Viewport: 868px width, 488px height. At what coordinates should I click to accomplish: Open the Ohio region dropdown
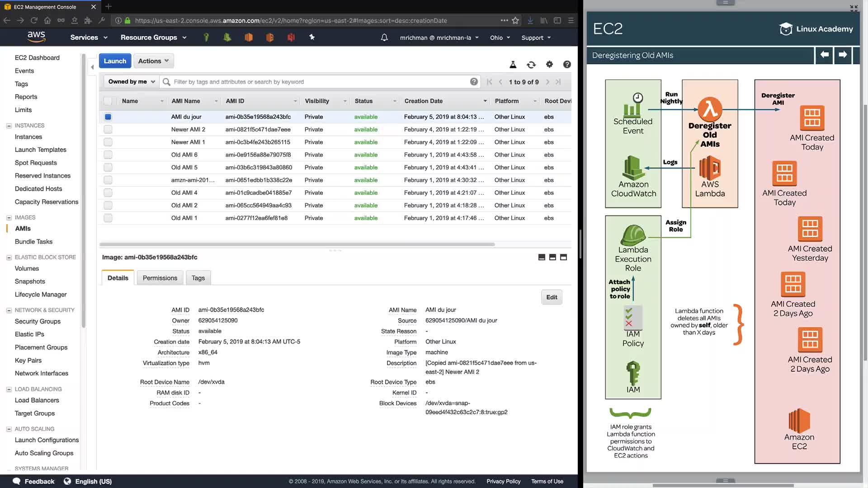(500, 38)
